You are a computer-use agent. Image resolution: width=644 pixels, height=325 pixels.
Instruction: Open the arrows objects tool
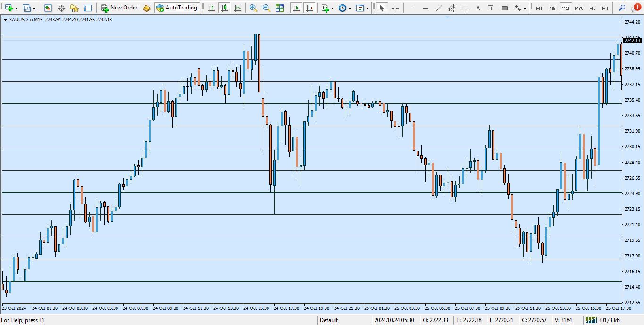click(518, 8)
